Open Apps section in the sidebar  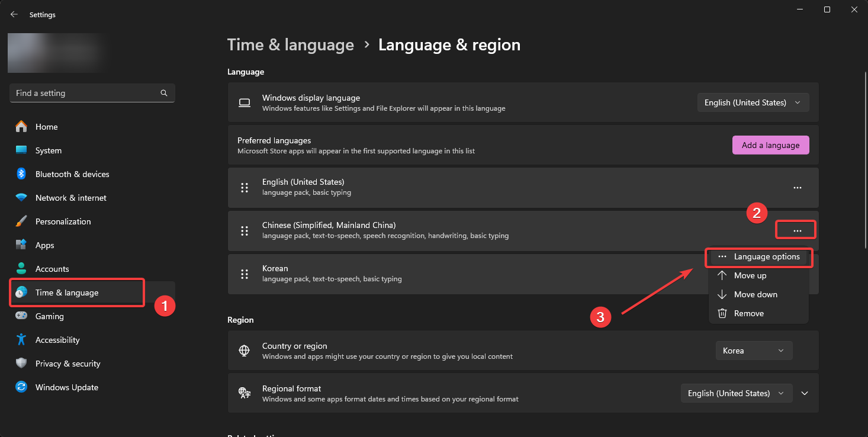92,245
